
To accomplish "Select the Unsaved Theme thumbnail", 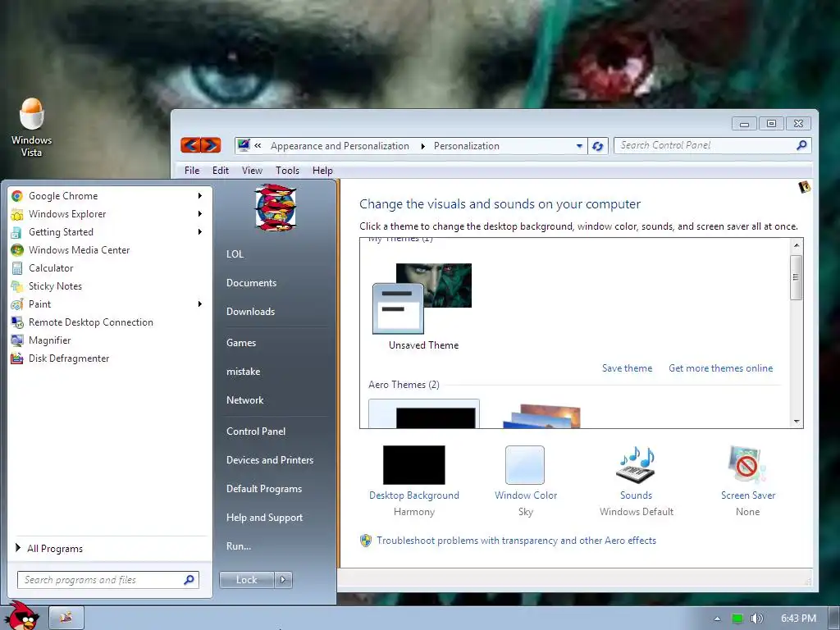I will [x=422, y=299].
